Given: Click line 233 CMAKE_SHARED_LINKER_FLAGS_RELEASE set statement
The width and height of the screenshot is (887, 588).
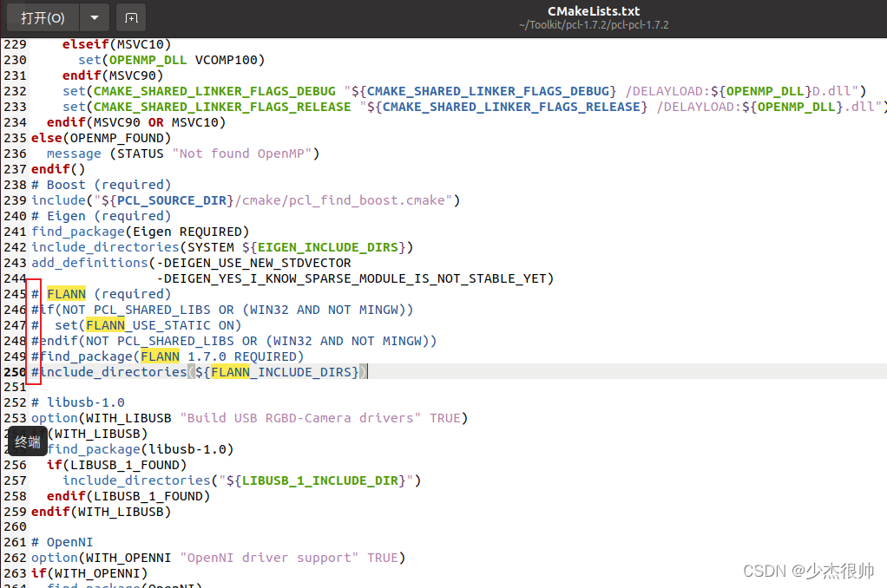Looking at the screenshot, I should 474,107.
